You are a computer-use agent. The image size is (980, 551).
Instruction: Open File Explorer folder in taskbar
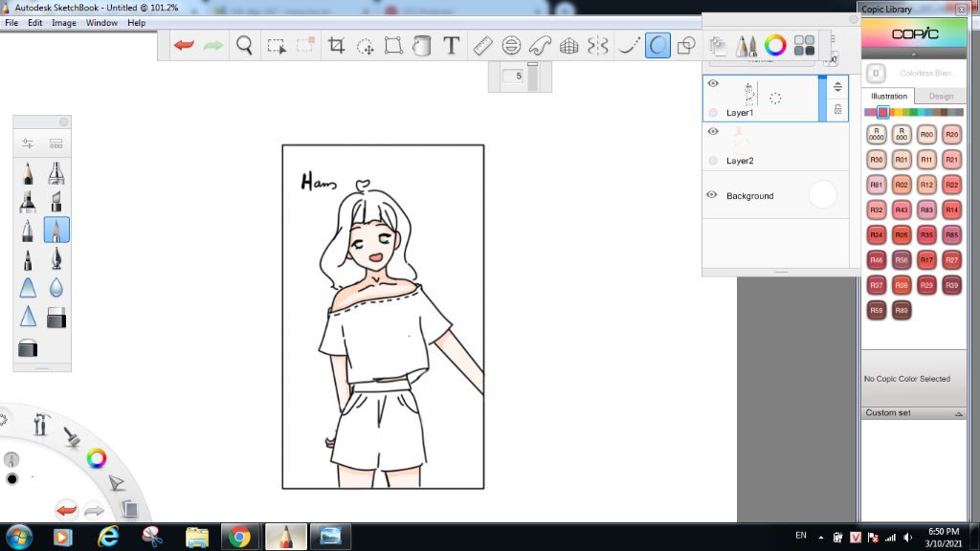coord(197,537)
